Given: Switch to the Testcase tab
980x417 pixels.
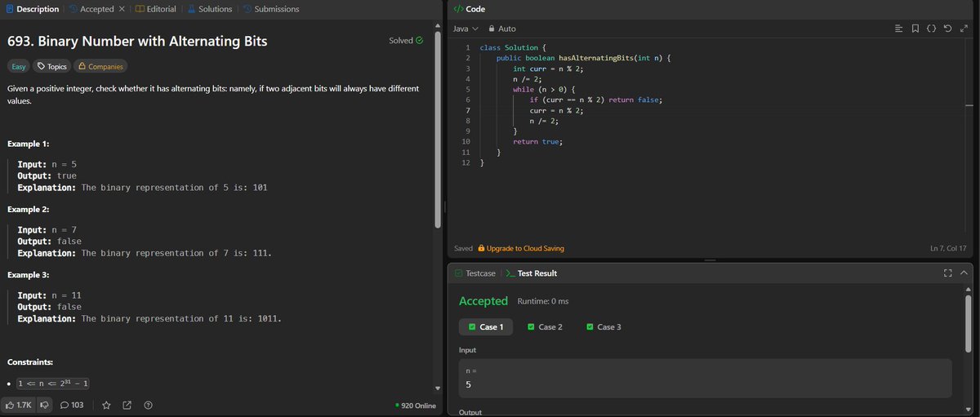Looking at the screenshot, I should [x=475, y=273].
